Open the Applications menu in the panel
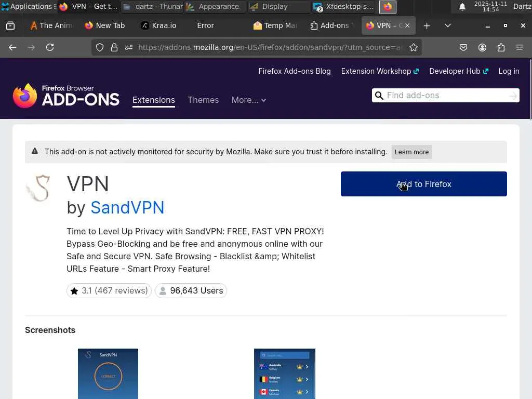 [28, 6]
